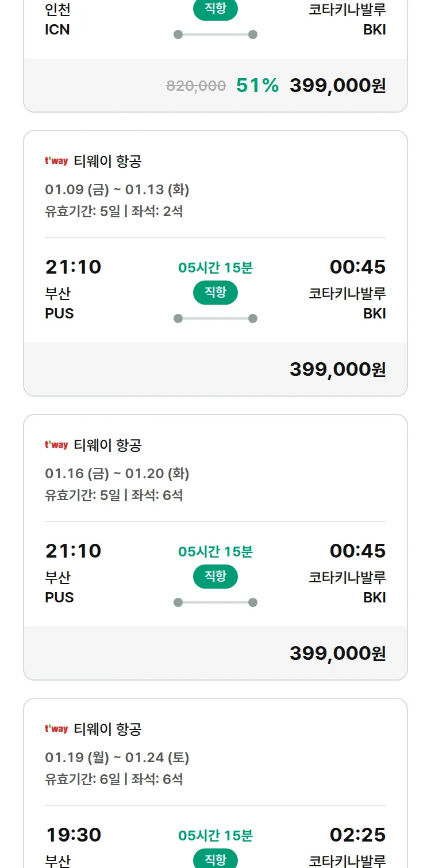Click the 유효기간: 6일 | 좌석: 6석 info line
The width and height of the screenshot is (431, 868).
pos(114,779)
